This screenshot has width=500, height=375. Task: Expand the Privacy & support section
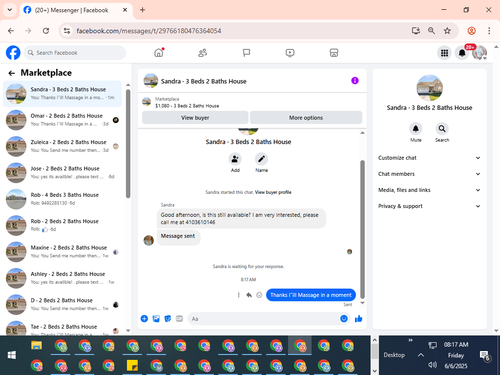click(x=429, y=206)
